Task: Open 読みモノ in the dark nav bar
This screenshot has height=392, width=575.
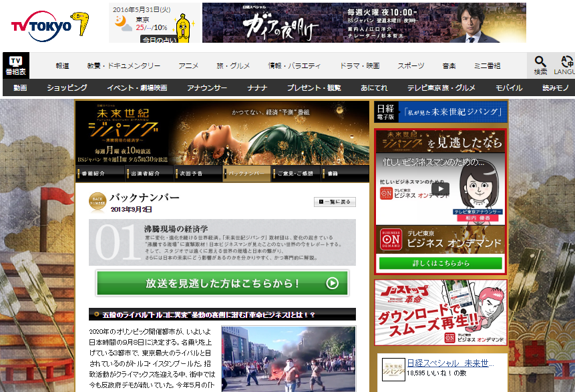Action: point(556,87)
